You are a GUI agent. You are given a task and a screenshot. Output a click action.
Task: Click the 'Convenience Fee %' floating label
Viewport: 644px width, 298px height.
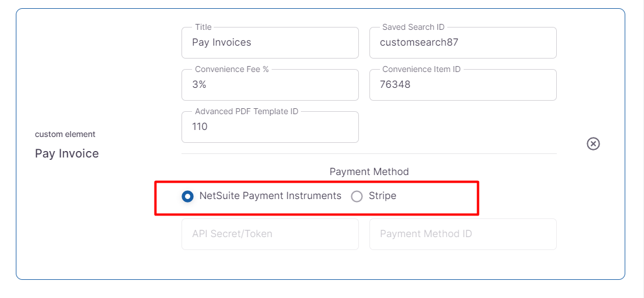(232, 69)
